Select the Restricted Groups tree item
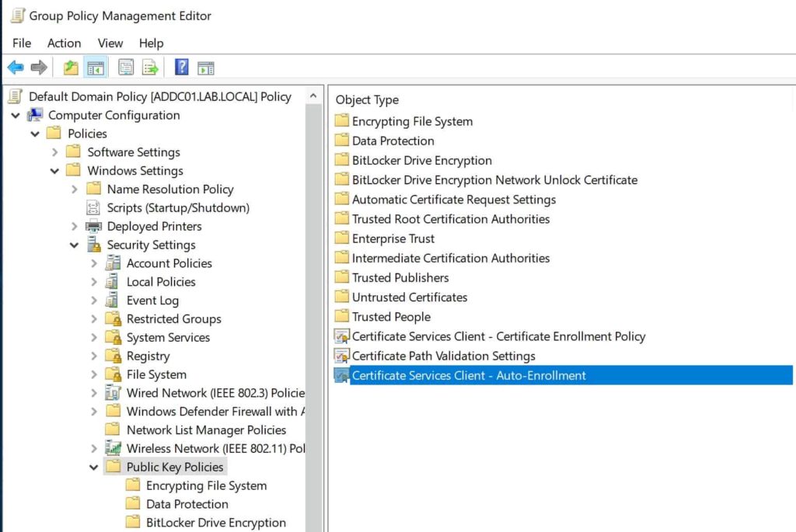The width and height of the screenshot is (796, 532). tap(173, 319)
